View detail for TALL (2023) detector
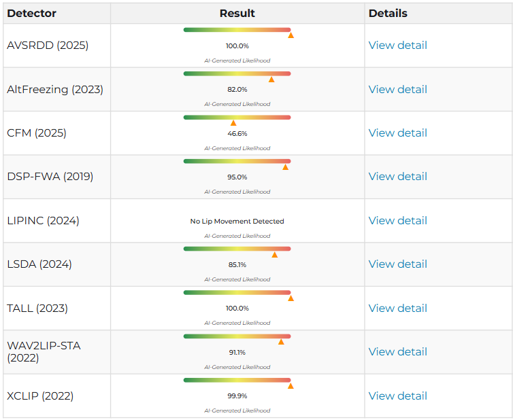Viewport: 513px width, 420px height. (397, 309)
